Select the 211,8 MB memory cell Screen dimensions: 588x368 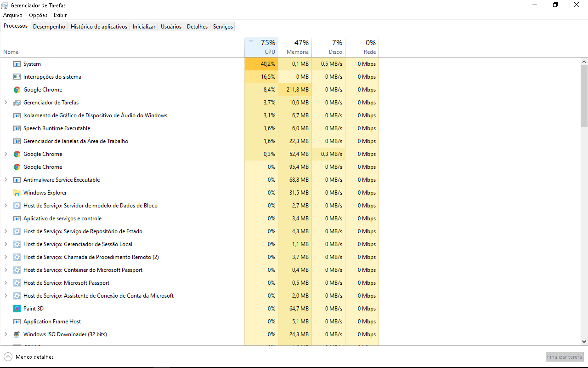295,90
